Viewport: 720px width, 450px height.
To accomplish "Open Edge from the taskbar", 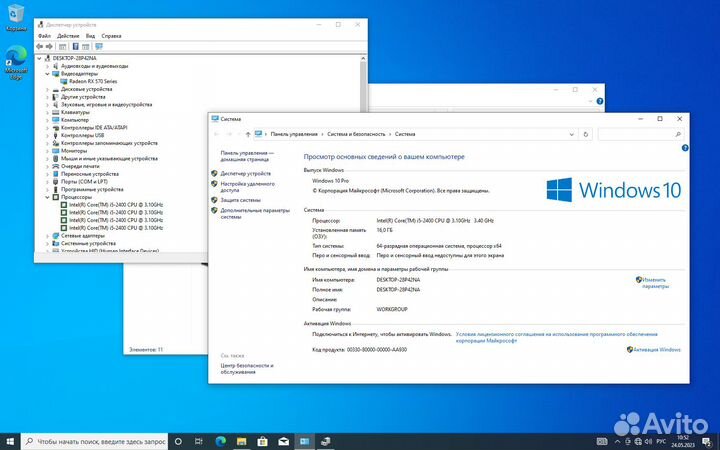I will tap(220, 442).
